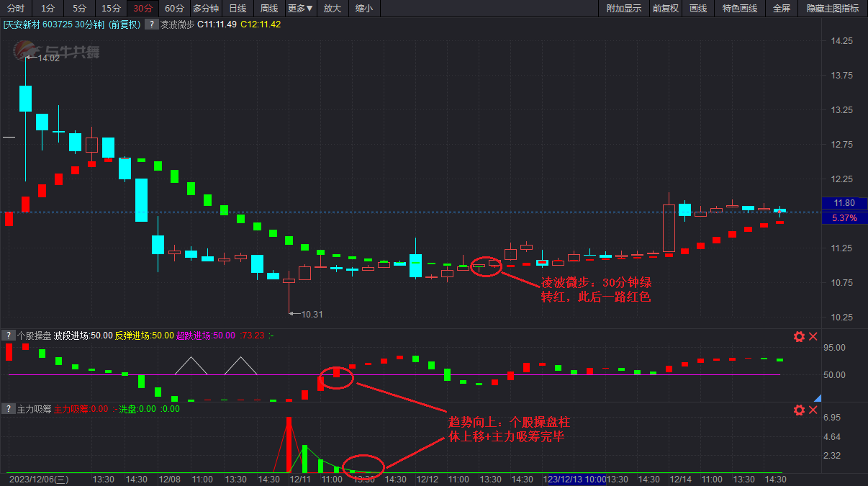Open settings gear of 主力吸筹 indicator panel
Viewport: 868px width, 486px height.
pyautogui.click(x=799, y=410)
